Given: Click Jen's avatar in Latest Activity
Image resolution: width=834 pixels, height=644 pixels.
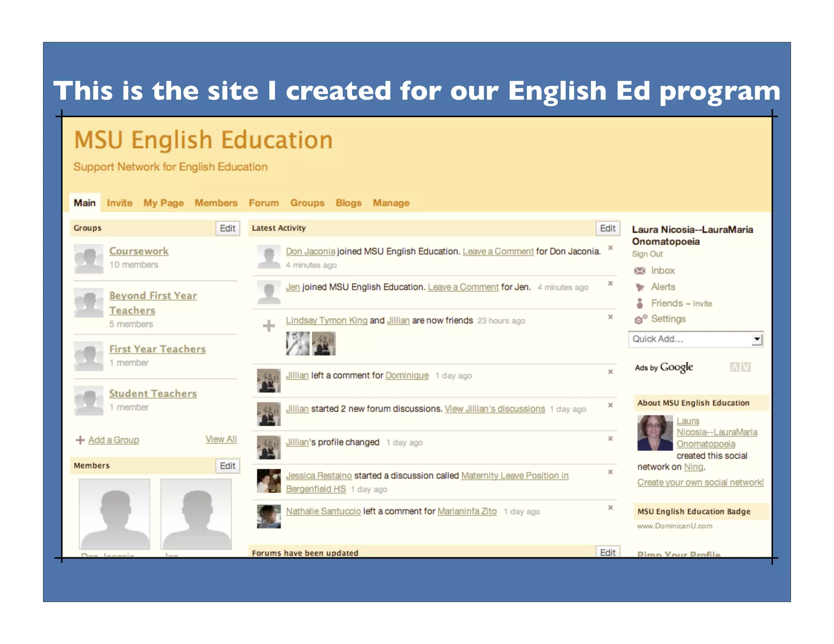Looking at the screenshot, I should 269,292.
